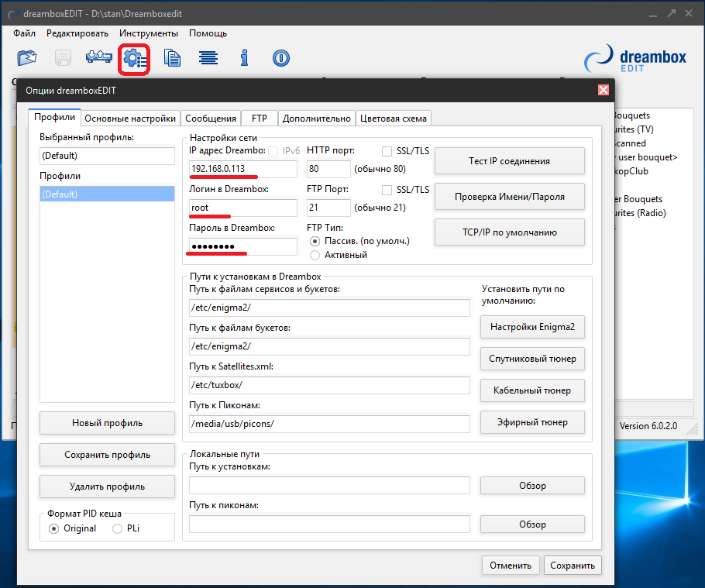705x588 pixels.
Task: Click Тест IP соединения button
Action: point(510,161)
